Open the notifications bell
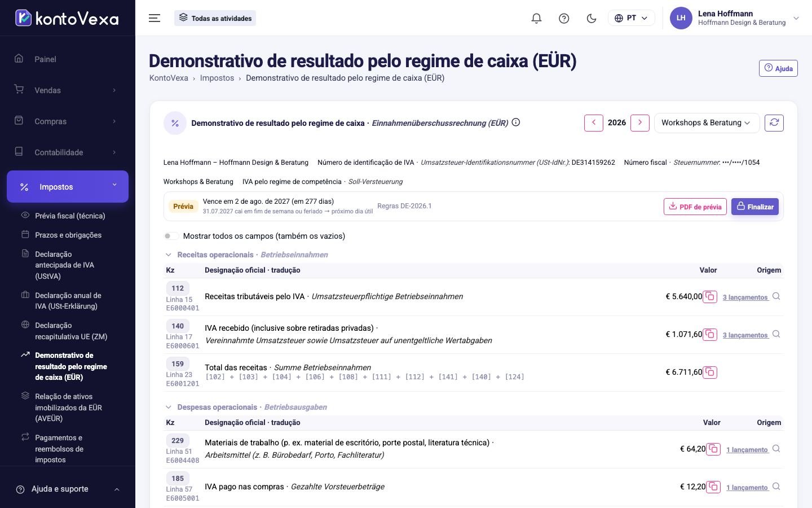 pyautogui.click(x=536, y=18)
